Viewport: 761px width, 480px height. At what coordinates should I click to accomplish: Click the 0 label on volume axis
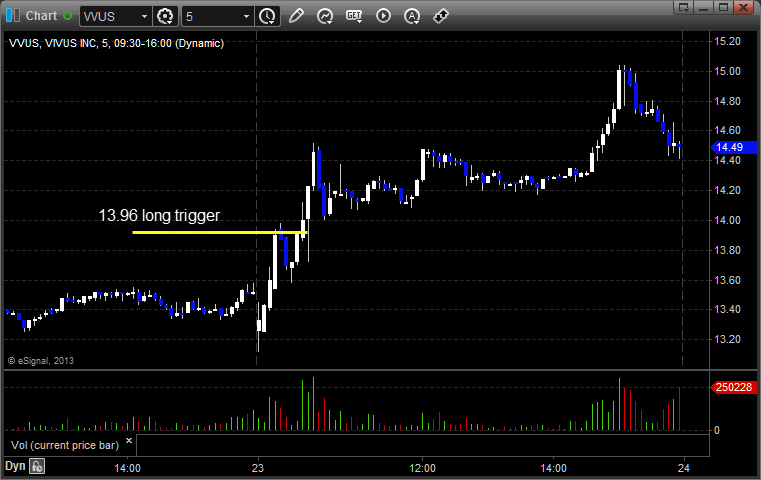(717, 430)
